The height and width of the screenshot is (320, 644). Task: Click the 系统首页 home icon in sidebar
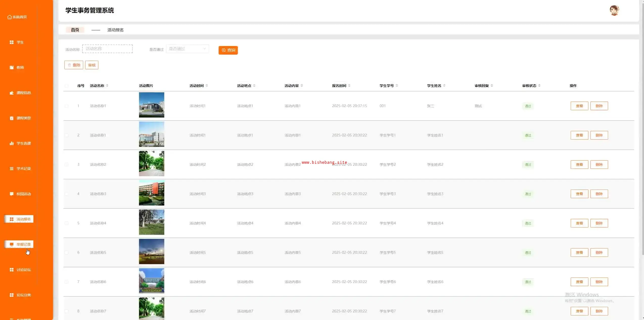pyautogui.click(x=10, y=17)
